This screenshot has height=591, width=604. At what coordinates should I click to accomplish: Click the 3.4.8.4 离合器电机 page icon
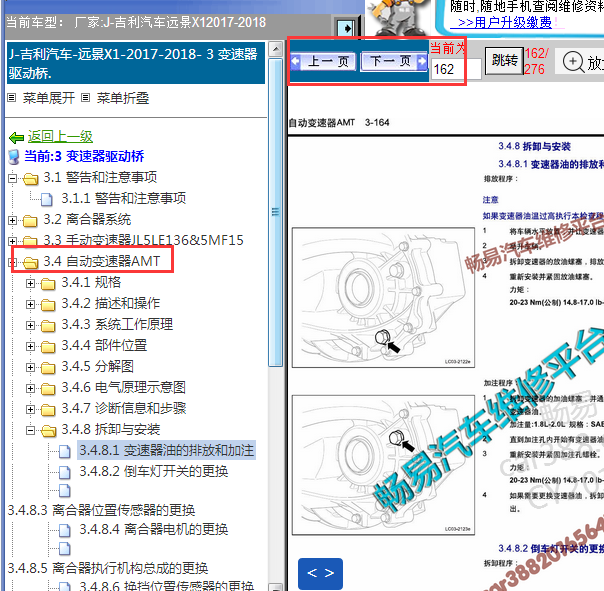point(65,531)
